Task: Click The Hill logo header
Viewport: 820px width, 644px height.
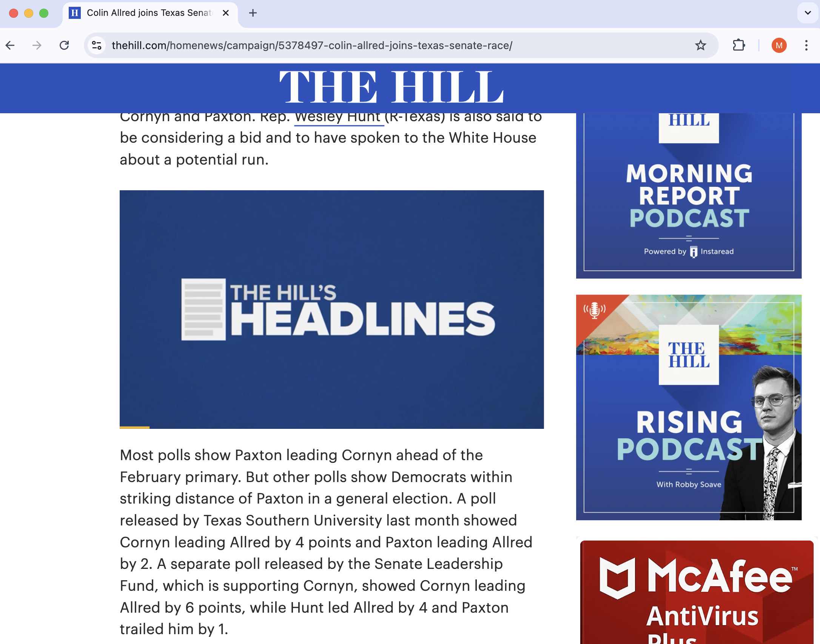Action: pyautogui.click(x=391, y=88)
